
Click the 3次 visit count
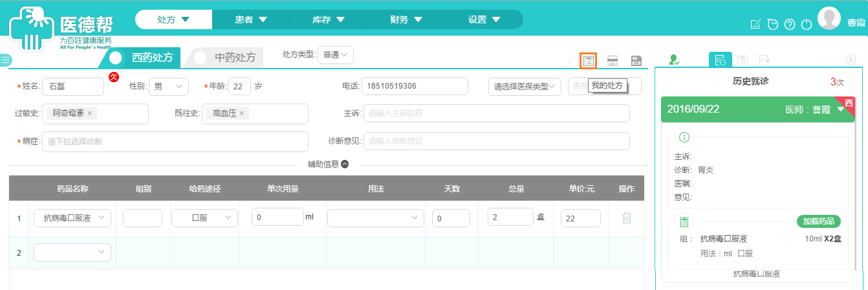837,82
